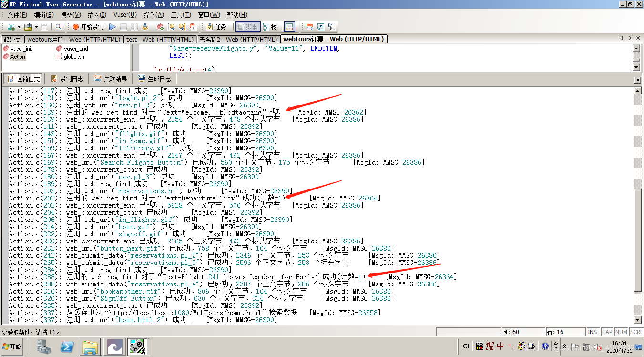Open PowerShell from the taskbar
Viewport: 644px width, 357px height.
tap(67, 347)
